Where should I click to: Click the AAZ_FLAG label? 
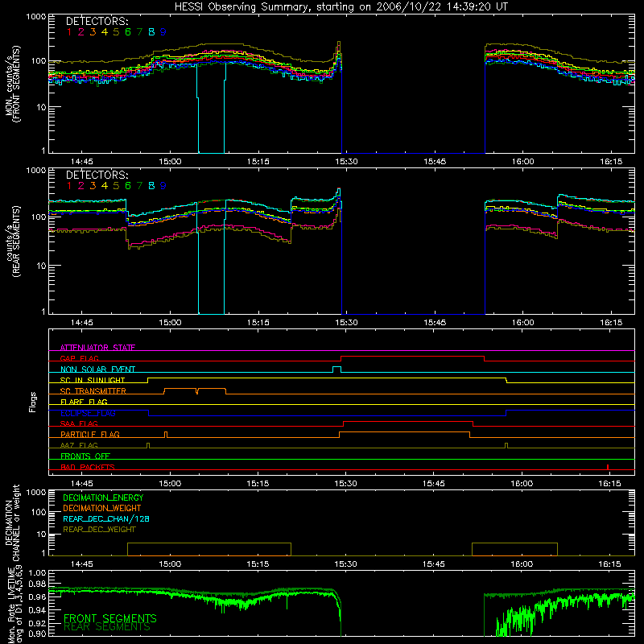pos(79,445)
